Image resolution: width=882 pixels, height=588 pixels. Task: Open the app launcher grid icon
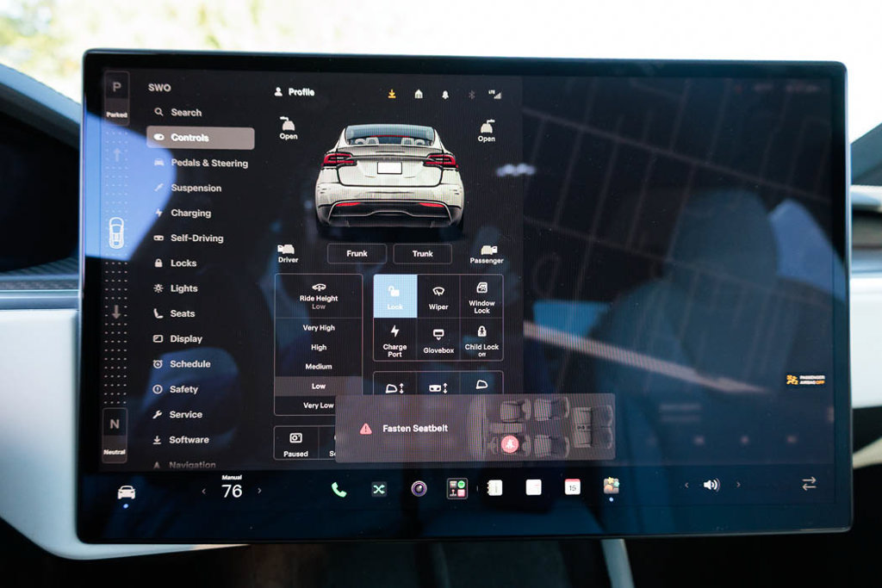click(x=457, y=488)
